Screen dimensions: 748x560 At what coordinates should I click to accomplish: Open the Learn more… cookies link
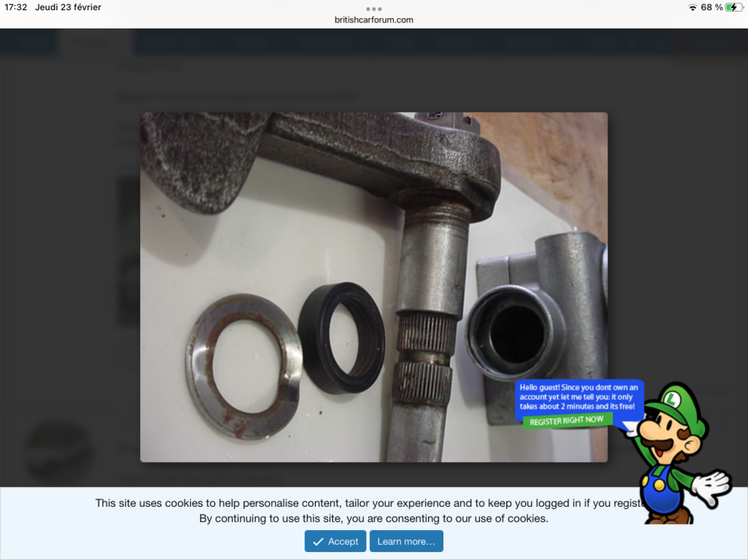406,542
